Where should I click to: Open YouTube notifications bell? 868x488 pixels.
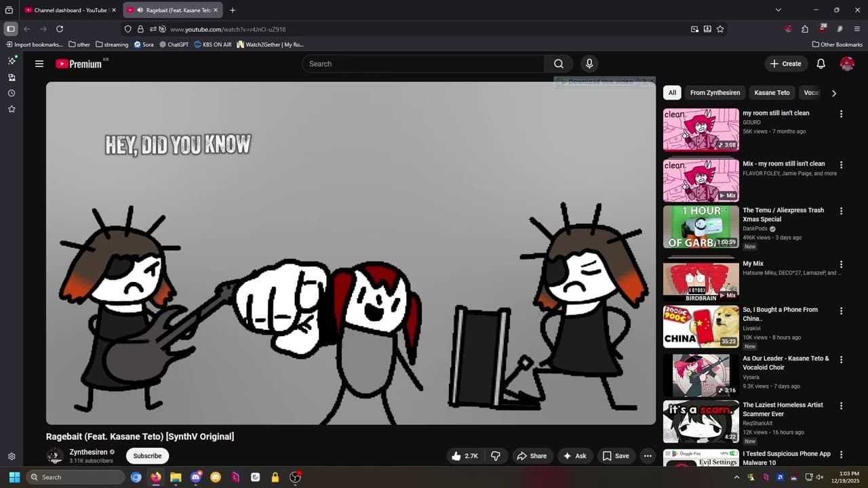tap(821, 64)
